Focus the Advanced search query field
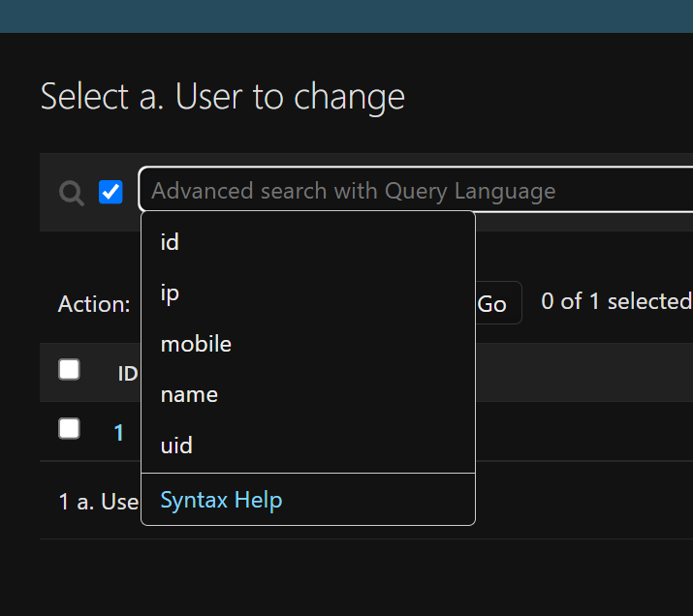693x616 pixels. (417, 190)
